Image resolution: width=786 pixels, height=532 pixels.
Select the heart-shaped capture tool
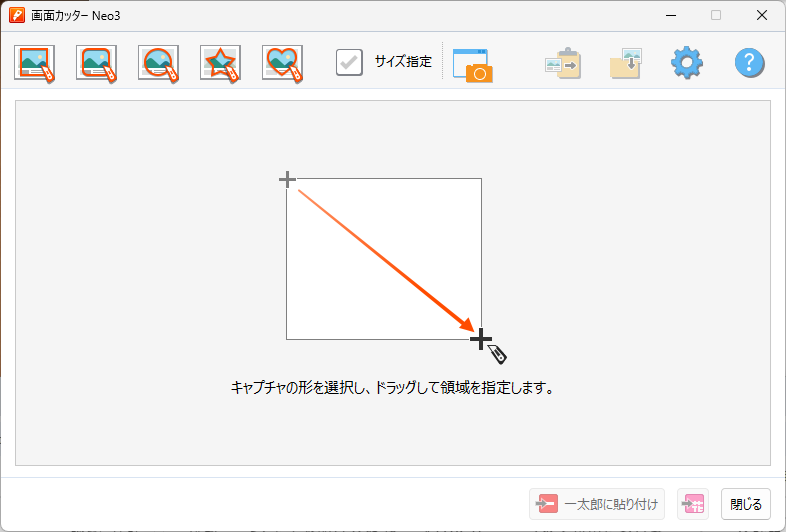(x=282, y=63)
